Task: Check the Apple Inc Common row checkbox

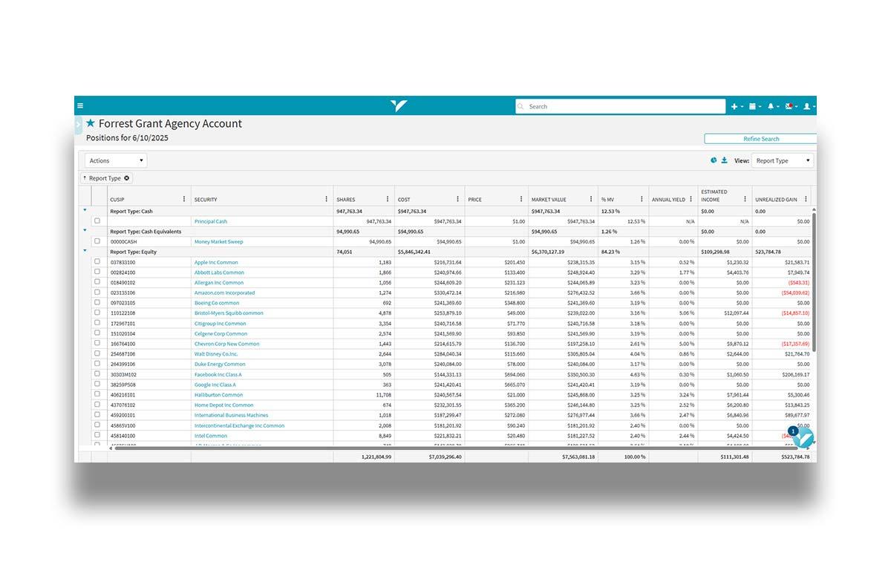Action: [x=97, y=261]
